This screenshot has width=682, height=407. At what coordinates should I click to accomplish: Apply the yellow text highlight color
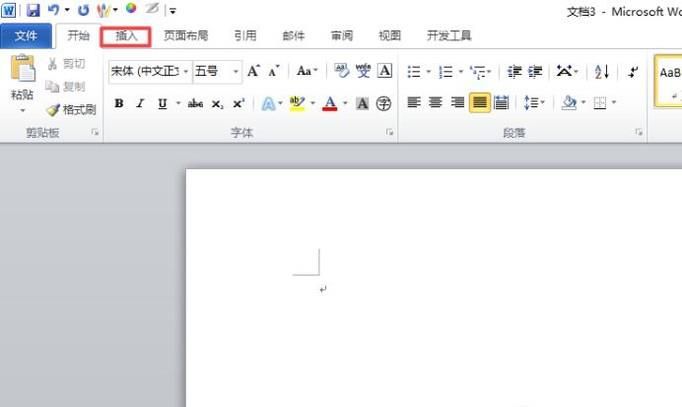coord(297,103)
